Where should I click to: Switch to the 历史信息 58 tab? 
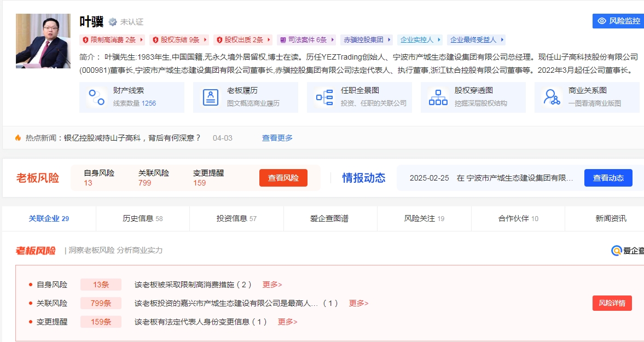tap(142, 218)
